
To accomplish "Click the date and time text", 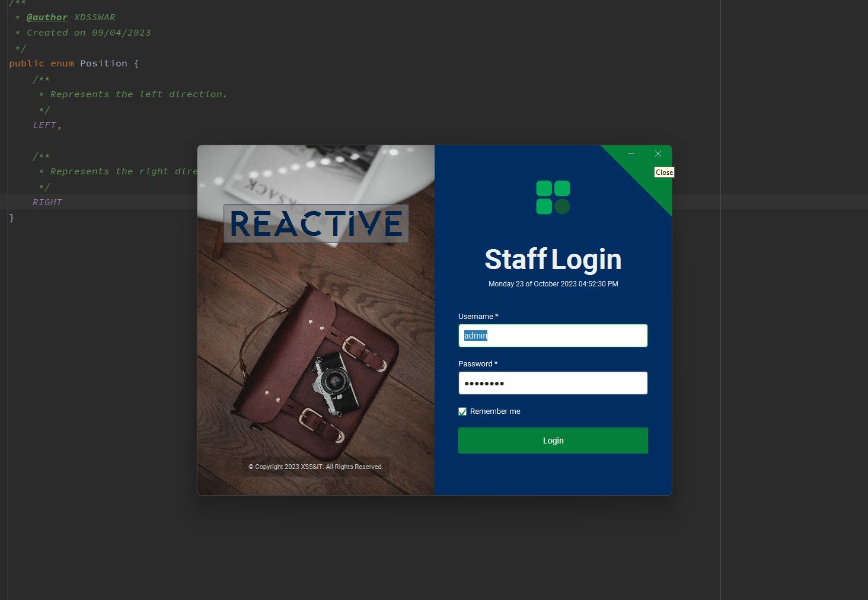I will tap(553, 284).
